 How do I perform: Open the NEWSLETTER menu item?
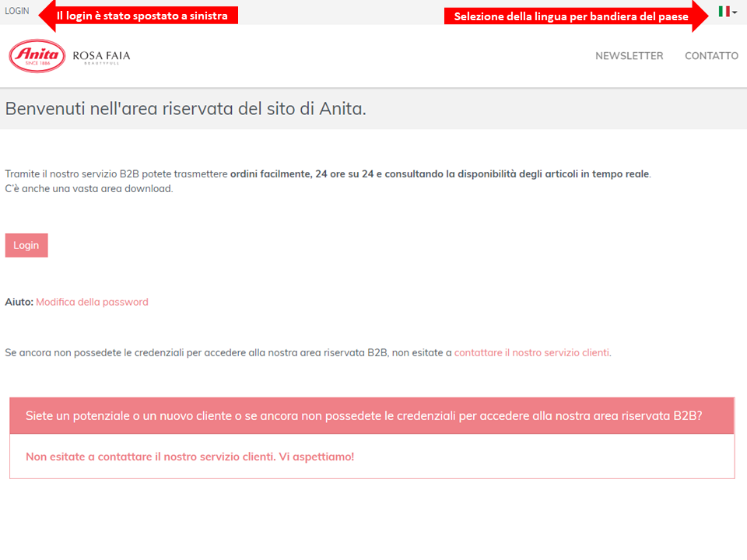click(x=629, y=56)
